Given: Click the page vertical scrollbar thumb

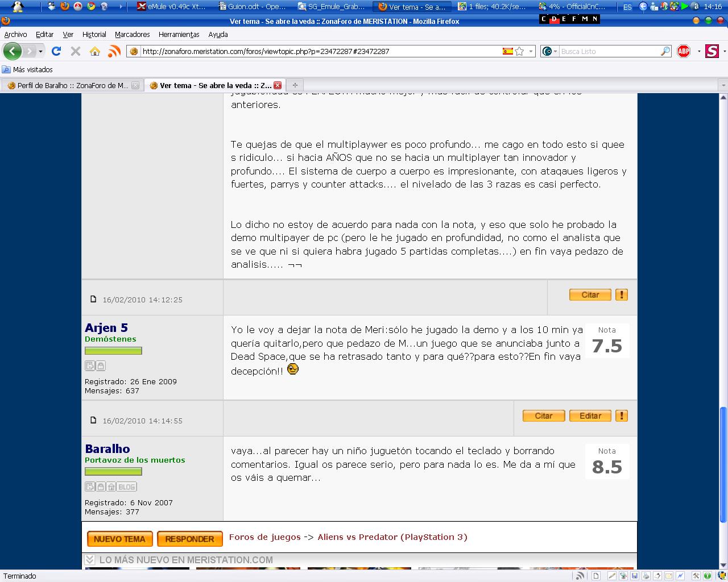Looking at the screenshot, I should pyautogui.click(x=723, y=464).
